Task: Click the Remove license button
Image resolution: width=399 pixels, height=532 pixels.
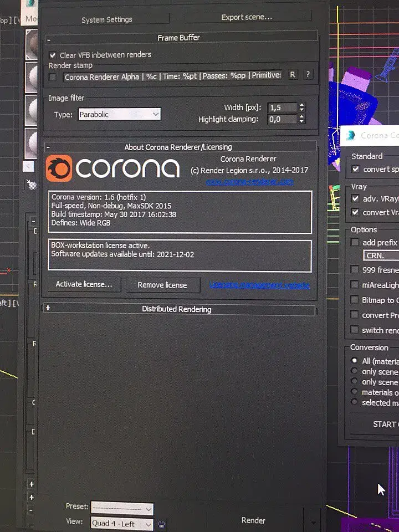Action: click(x=162, y=285)
